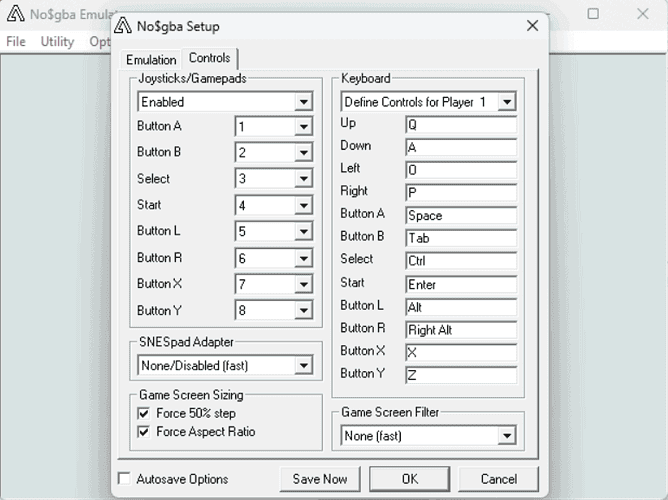The height and width of the screenshot is (500, 668).
Task: Expand the joystick Button A dropdown
Action: (x=274, y=126)
